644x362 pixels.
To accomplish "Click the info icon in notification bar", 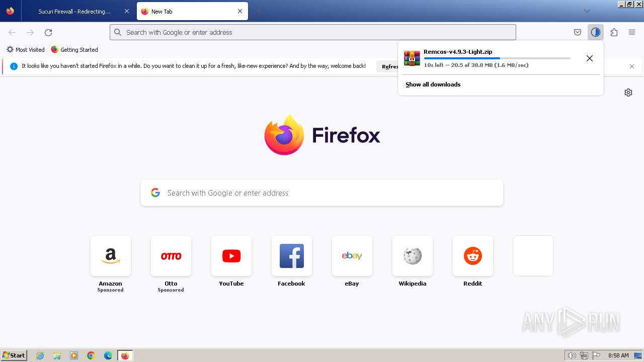I will pyautogui.click(x=14, y=66).
